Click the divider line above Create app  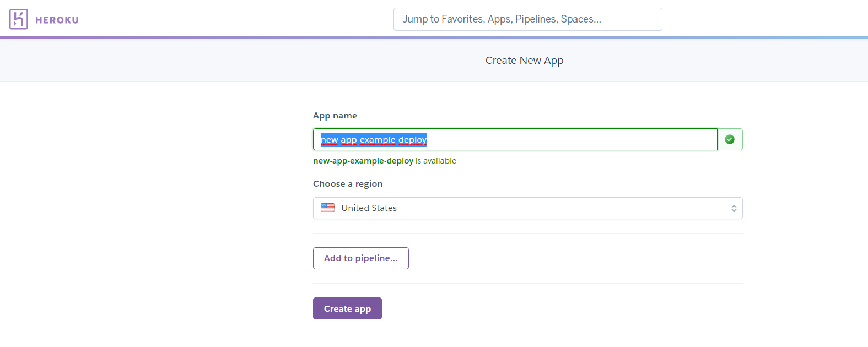527,284
